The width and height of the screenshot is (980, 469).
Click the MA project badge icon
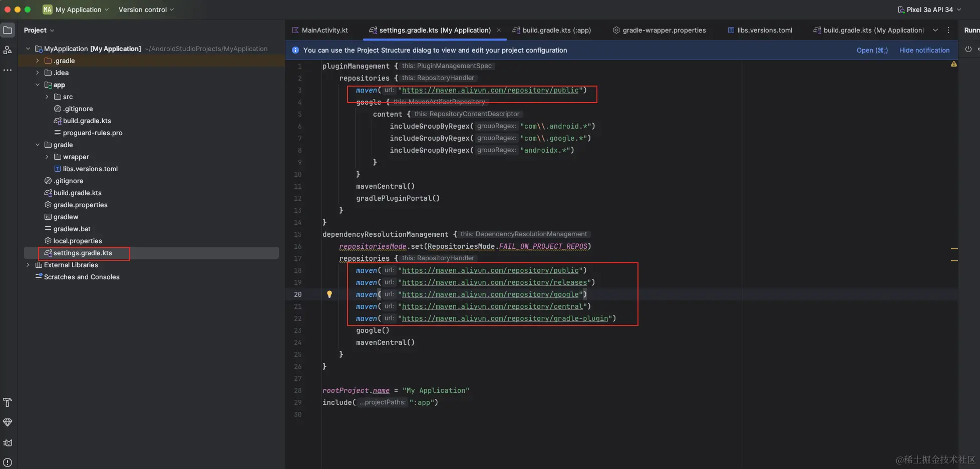[48, 10]
